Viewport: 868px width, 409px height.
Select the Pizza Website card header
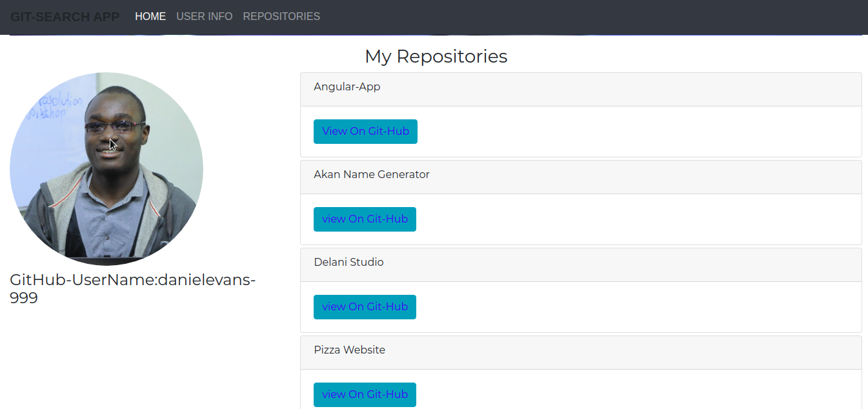(x=581, y=353)
